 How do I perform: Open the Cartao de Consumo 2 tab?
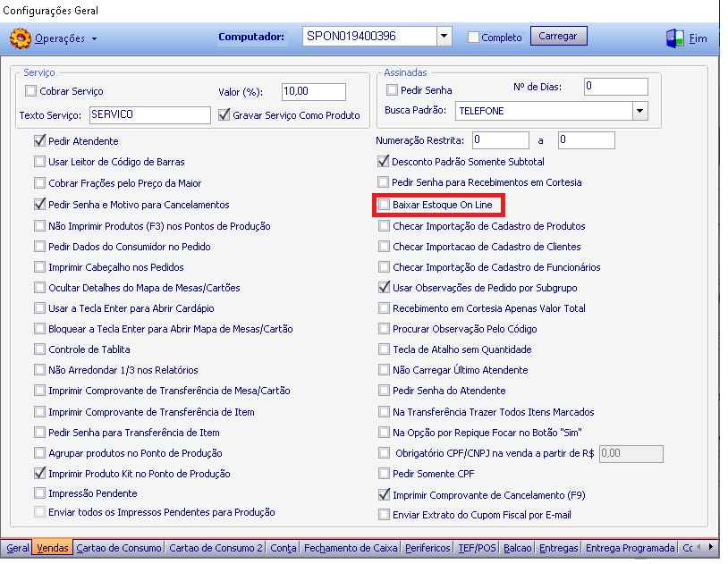(x=216, y=548)
